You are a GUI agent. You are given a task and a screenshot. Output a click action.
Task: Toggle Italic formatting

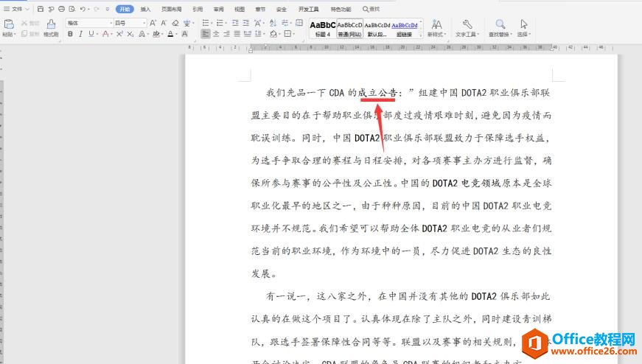tap(80, 34)
